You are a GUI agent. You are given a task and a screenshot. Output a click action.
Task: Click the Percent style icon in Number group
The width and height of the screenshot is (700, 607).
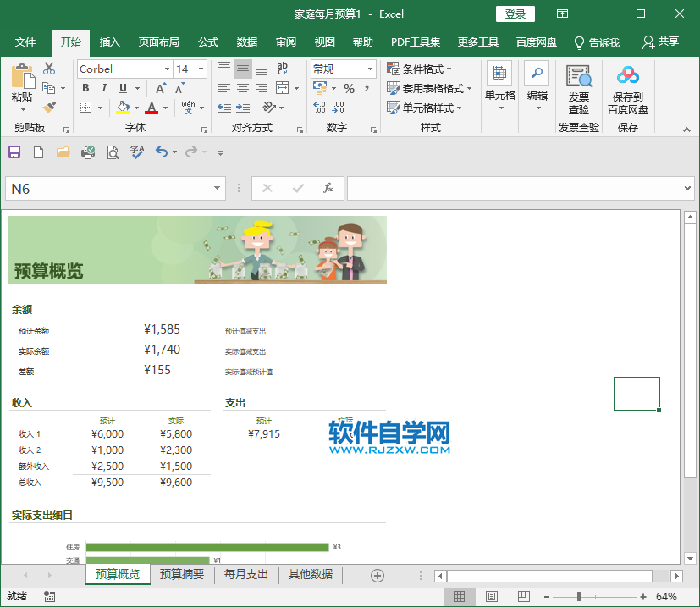tap(349, 88)
